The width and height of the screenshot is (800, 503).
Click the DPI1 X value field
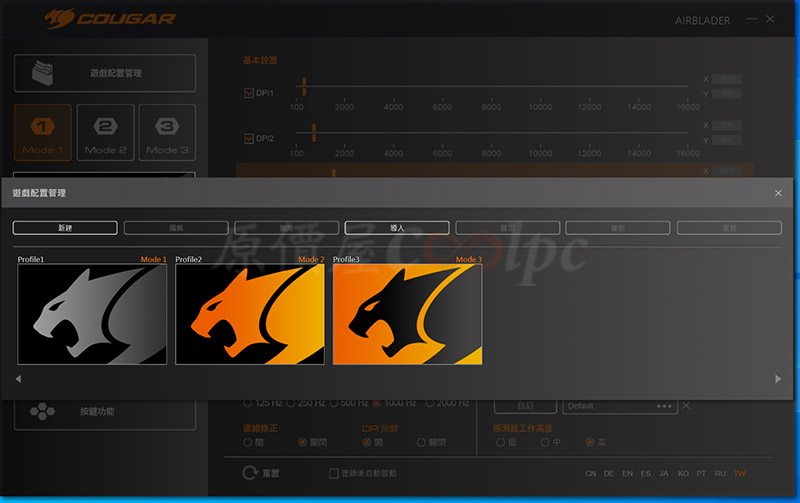click(x=727, y=79)
